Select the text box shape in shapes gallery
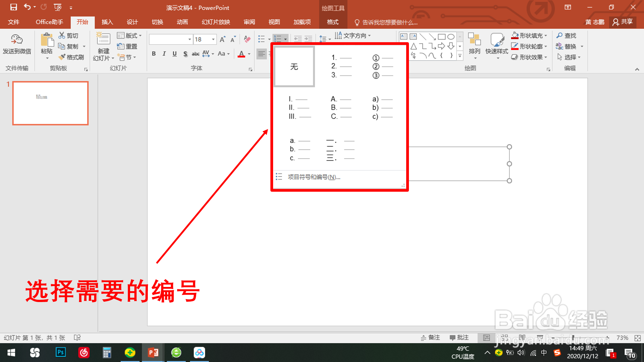The height and width of the screenshot is (362, 644). 404,37
